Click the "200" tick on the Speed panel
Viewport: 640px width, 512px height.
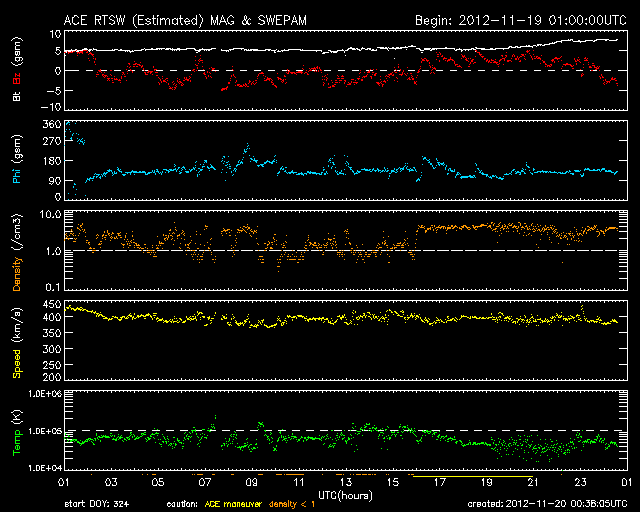[52, 377]
